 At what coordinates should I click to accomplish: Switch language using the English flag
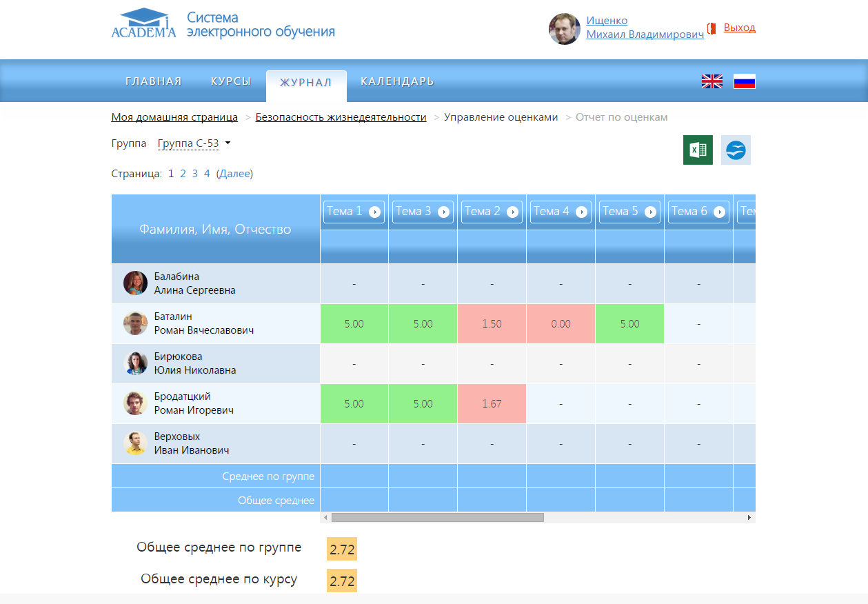click(711, 81)
